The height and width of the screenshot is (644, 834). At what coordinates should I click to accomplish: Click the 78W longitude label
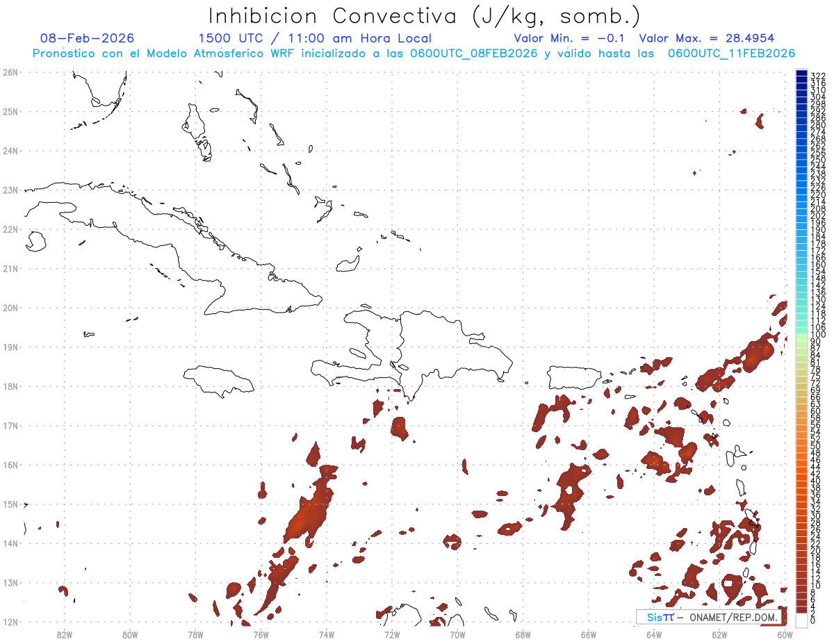[195, 634]
